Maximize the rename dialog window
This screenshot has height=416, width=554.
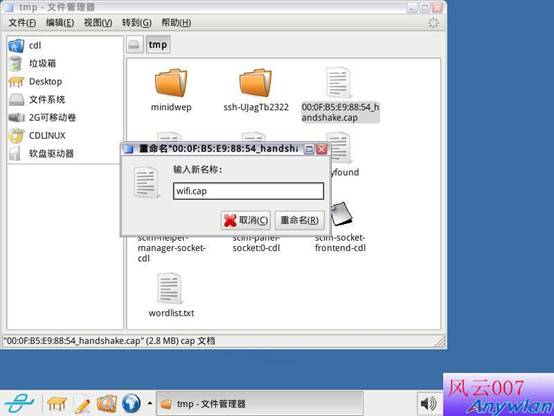(x=309, y=149)
